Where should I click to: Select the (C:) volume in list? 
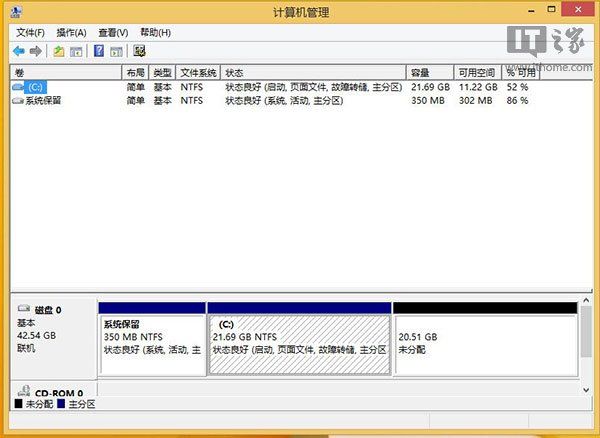click(36, 87)
